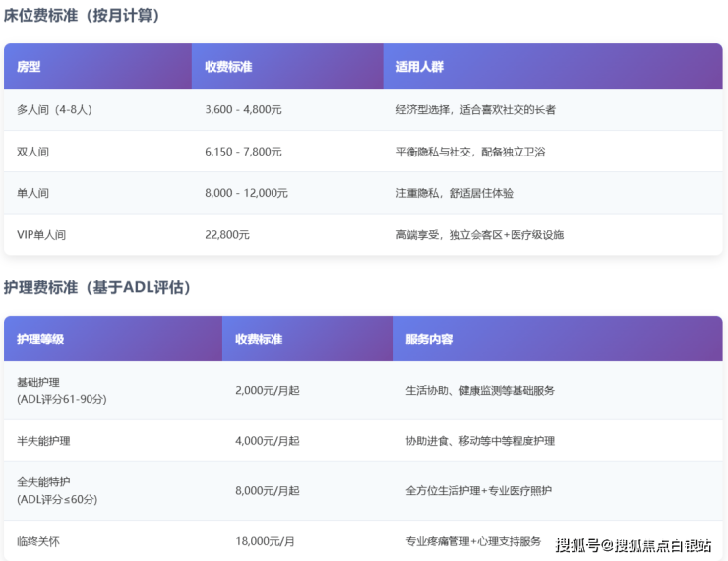Select the 适用人群 column header
Viewport: 728px width, 561px height.
coord(419,67)
